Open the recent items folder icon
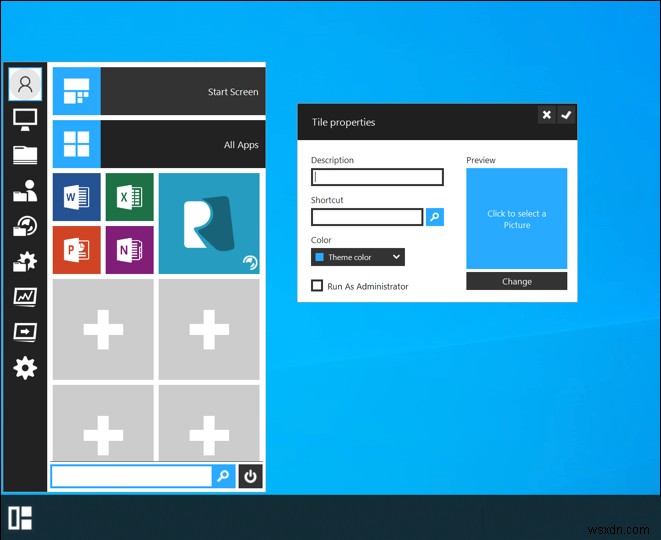Image resolution: width=661 pixels, height=540 pixels. pyautogui.click(x=25, y=226)
